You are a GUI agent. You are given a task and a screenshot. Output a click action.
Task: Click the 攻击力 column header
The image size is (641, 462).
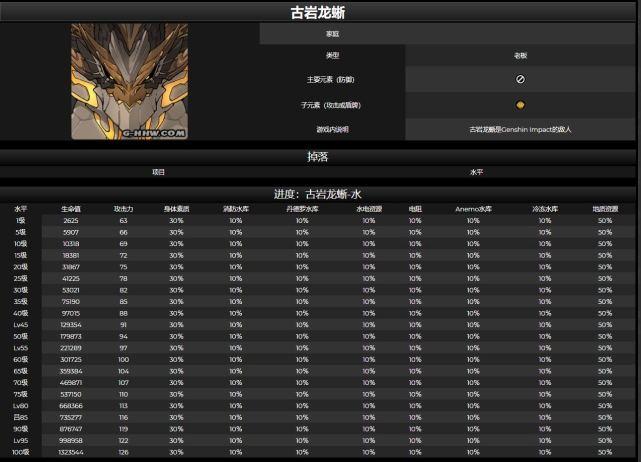coord(123,209)
